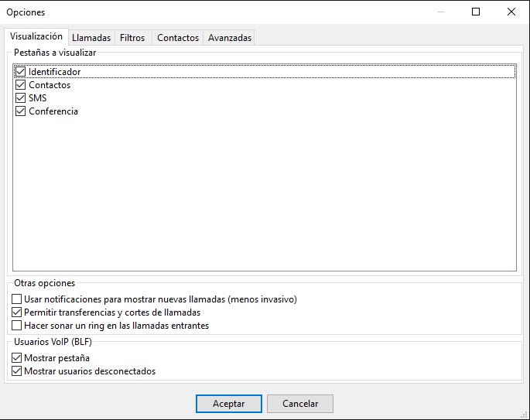Uncheck the Identificador checkbox
This screenshot has height=420, width=530.
coord(21,72)
